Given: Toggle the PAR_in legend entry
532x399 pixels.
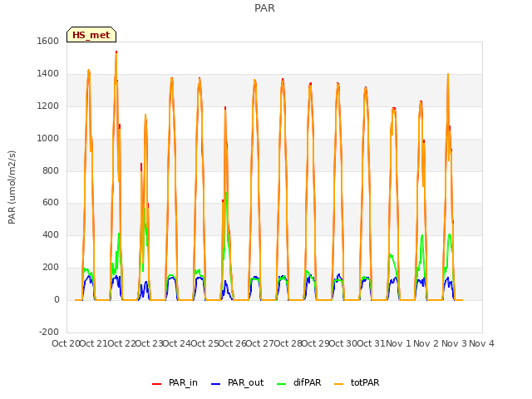Looking at the screenshot, I should pyautogui.click(x=175, y=382).
